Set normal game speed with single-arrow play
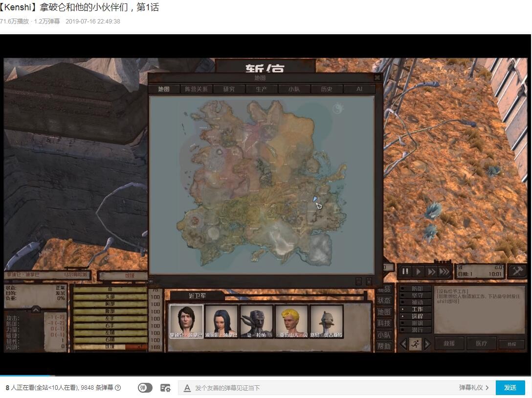 click(x=419, y=271)
